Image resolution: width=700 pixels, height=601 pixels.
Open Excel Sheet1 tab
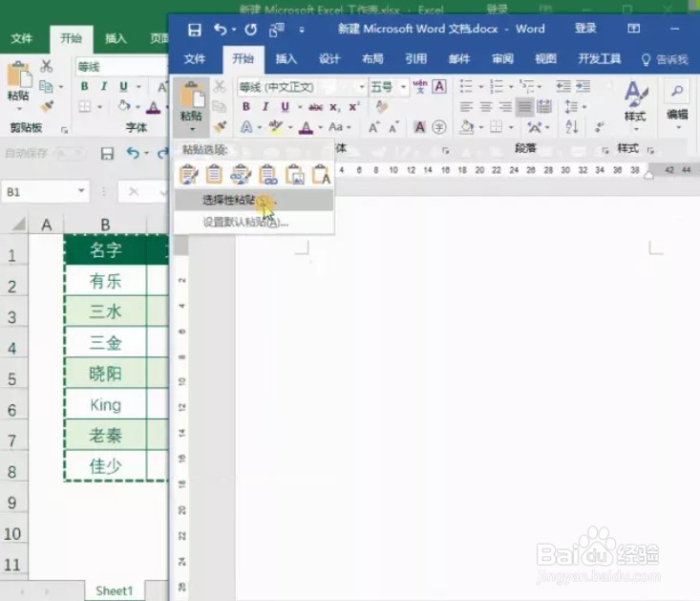point(115,590)
